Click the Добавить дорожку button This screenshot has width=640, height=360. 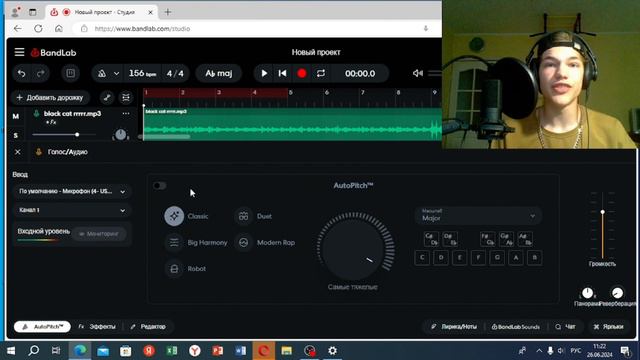click(49, 98)
